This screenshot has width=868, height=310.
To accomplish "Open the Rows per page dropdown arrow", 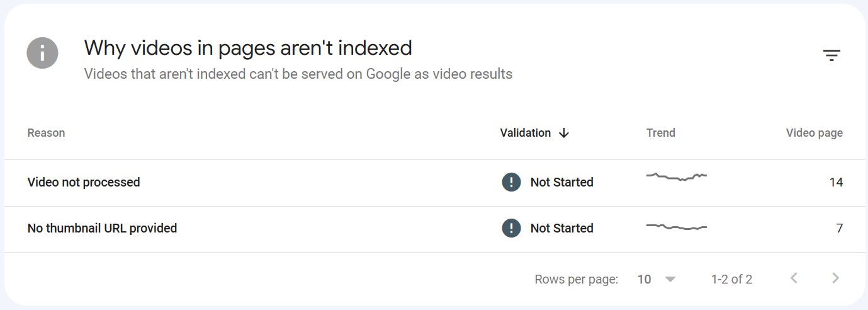I will (x=670, y=279).
